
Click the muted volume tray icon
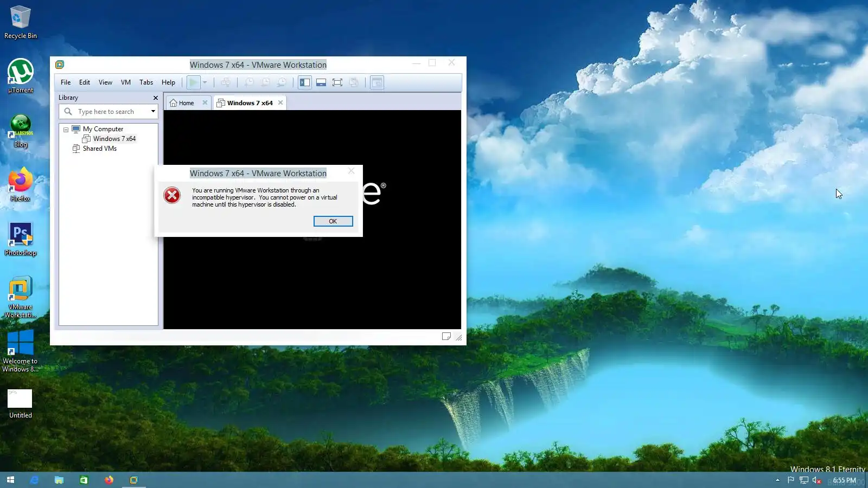[816, 480]
